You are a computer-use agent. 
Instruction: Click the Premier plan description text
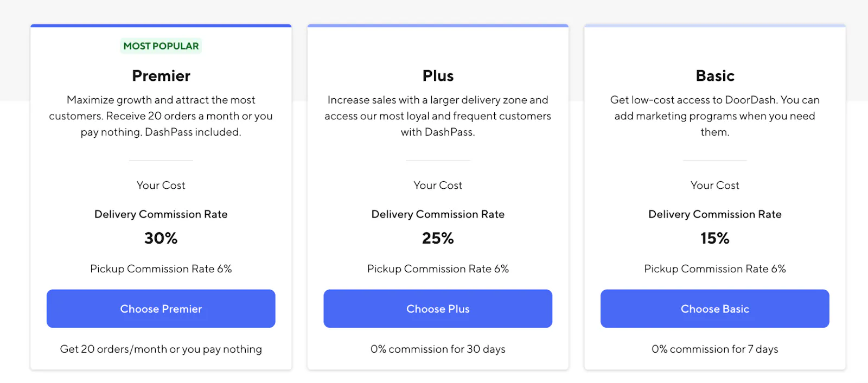[161, 116]
